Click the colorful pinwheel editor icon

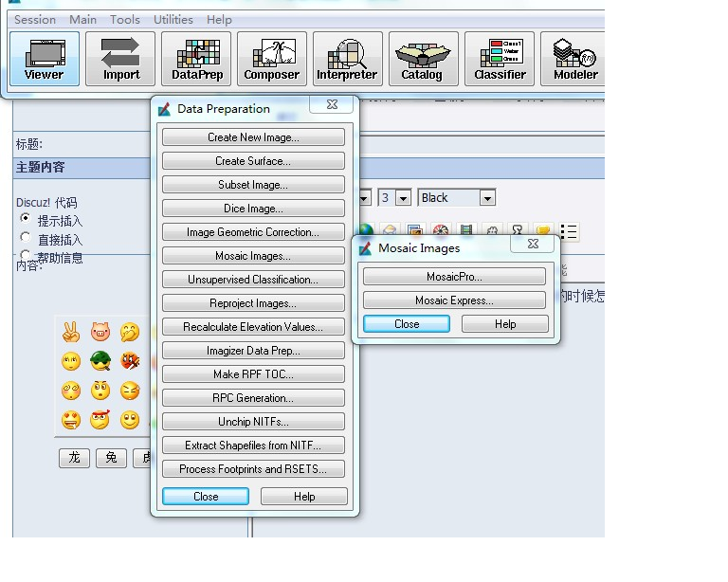pos(441,230)
